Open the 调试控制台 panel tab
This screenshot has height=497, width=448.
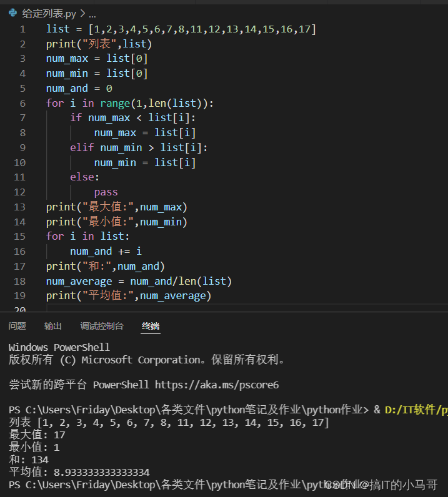click(x=101, y=326)
